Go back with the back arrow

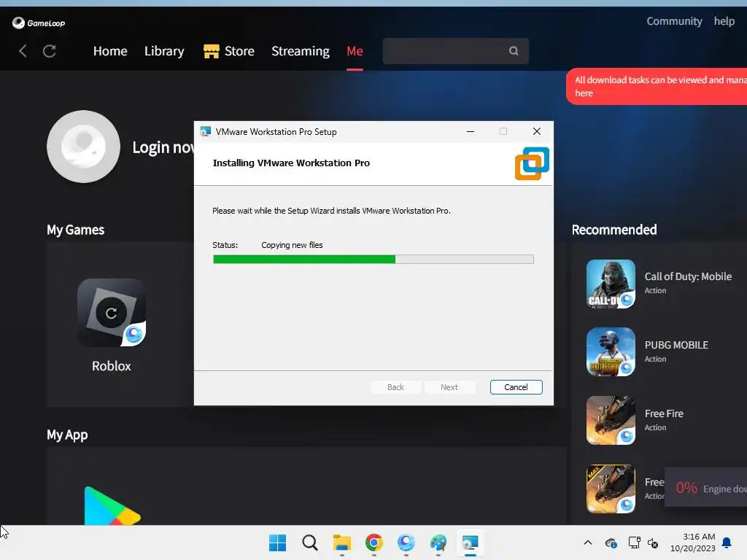pyautogui.click(x=23, y=51)
